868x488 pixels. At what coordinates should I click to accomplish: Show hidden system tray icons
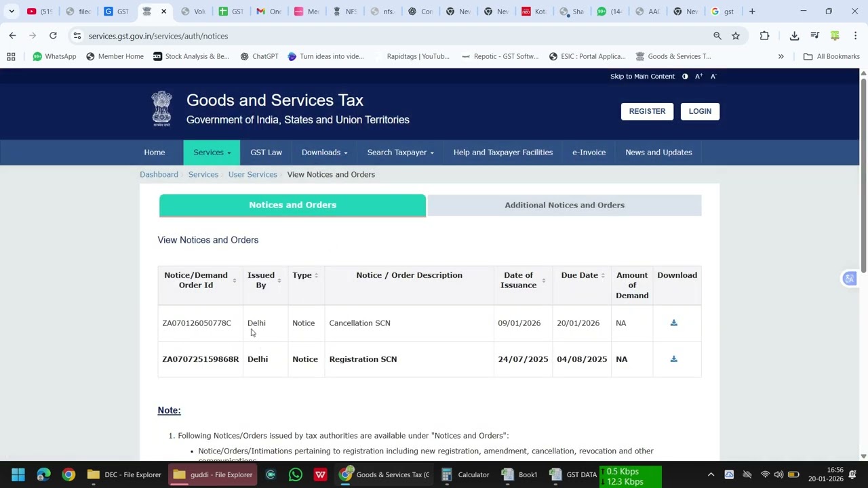(711, 474)
